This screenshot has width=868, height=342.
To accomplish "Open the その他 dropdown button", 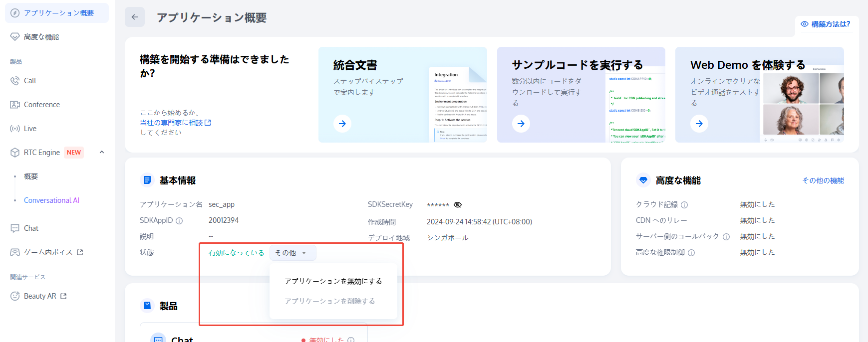I will 292,253.
